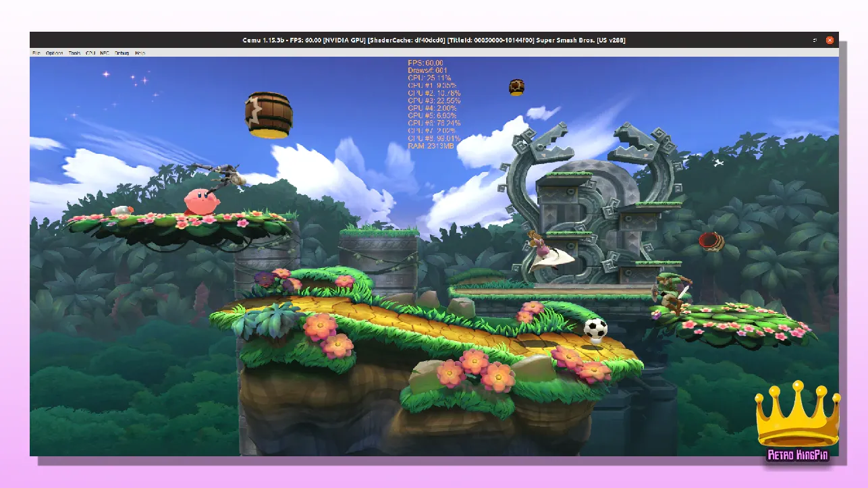868x488 pixels.
Task: Open the Options menu
Action: pyautogui.click(x=55, y=53)
